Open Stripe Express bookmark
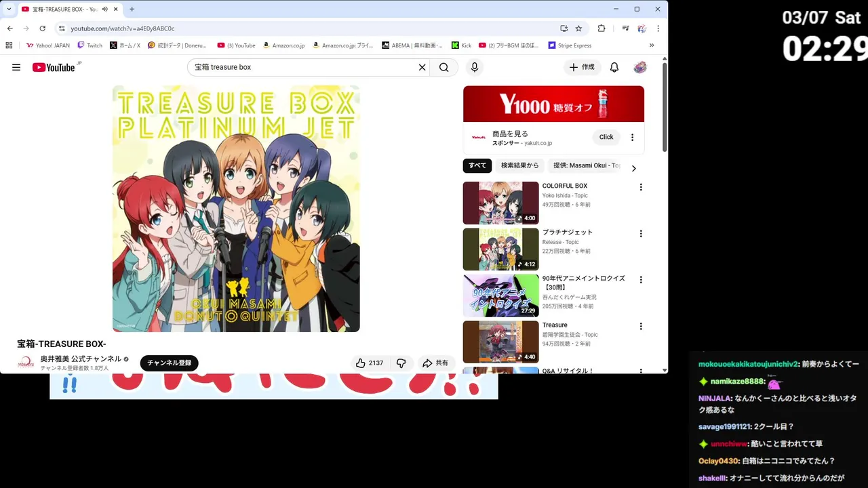This screenshot has width=868, height=488. (x=570, y=45)
